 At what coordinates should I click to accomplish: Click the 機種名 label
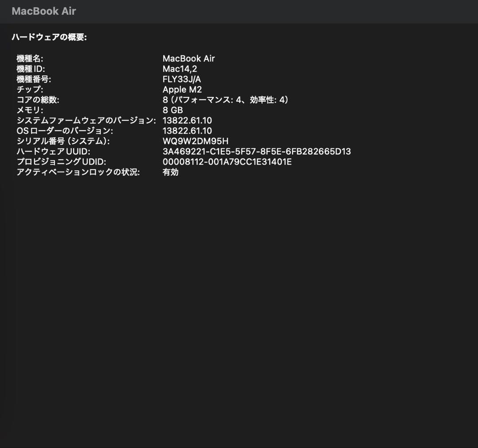29,58
